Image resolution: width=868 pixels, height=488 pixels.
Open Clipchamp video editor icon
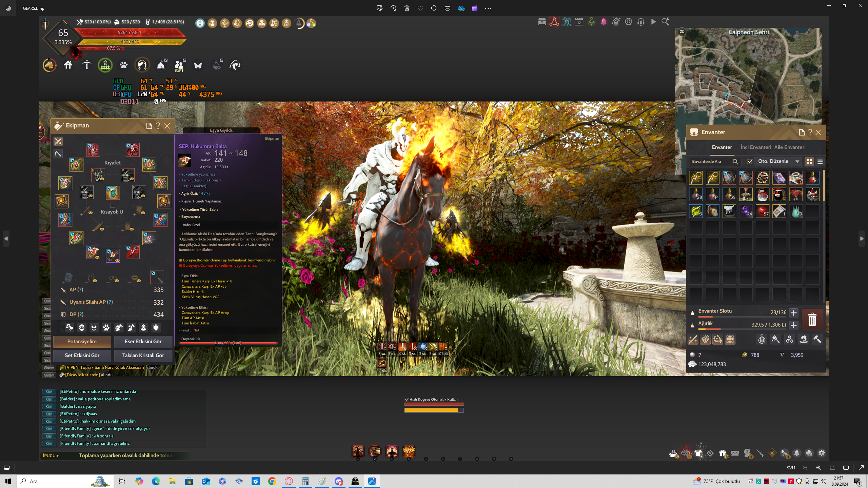(x=475, y=8)
